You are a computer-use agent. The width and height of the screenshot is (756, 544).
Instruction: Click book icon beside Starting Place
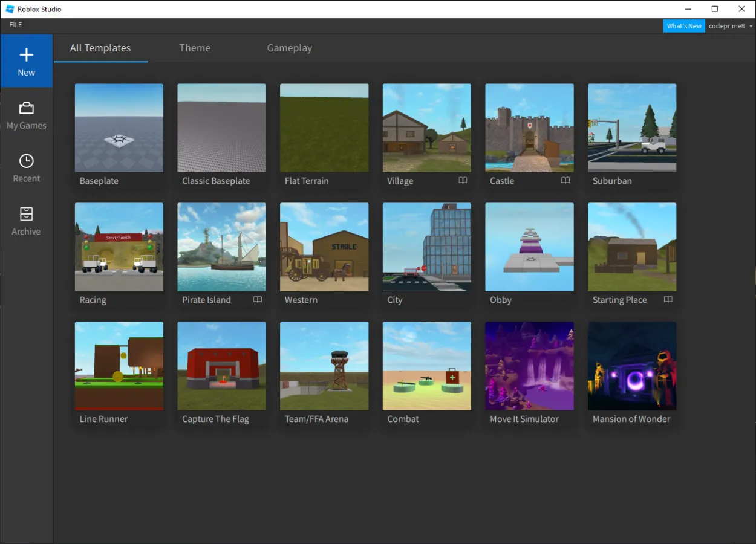(x=668, y=300)
